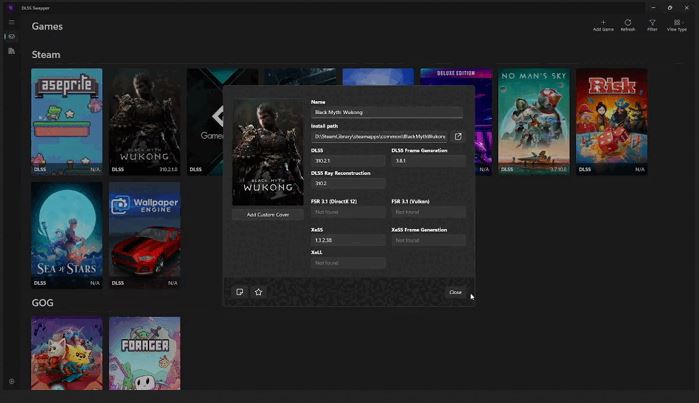Viewport: 699px width, 403px height.
Task: Click the Wukong cover image in dialog
Action: point(268,152)
